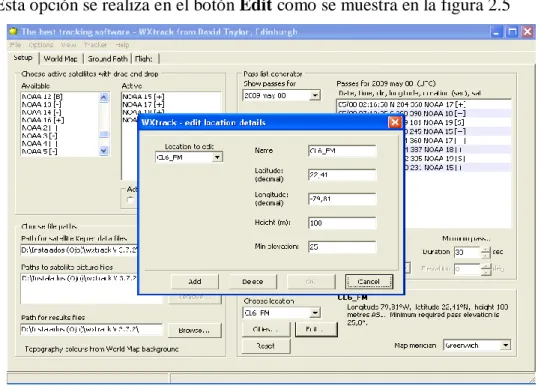Select the pass row for NOAA 19 [S] ending 101

(457, 123)
